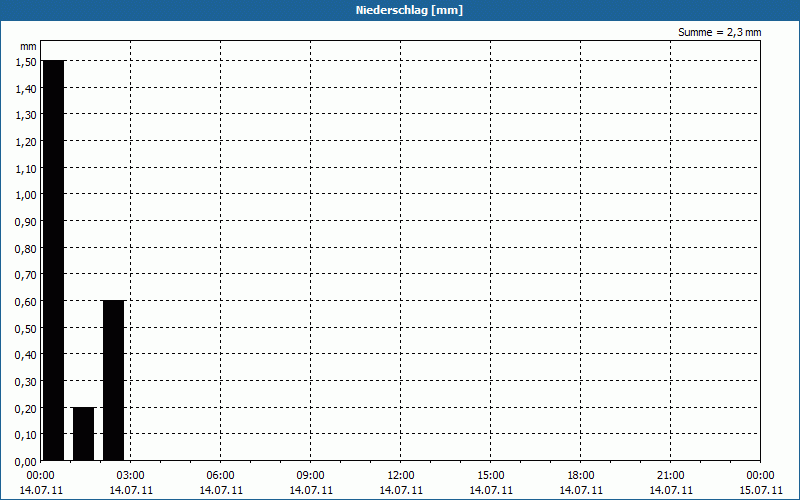This screenshot has width=800, height=500.
Task: Click the 0,00 y-axis label
Action: click(26, 462)
